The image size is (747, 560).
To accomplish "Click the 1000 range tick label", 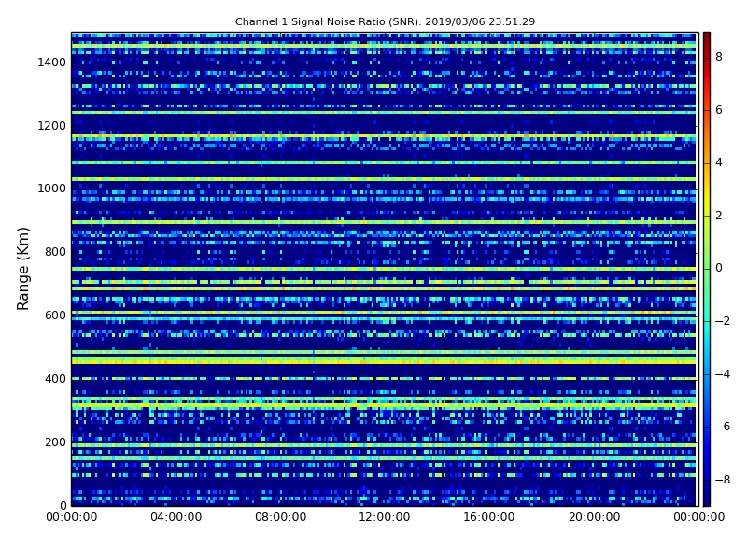I will [x=51, y=189].
